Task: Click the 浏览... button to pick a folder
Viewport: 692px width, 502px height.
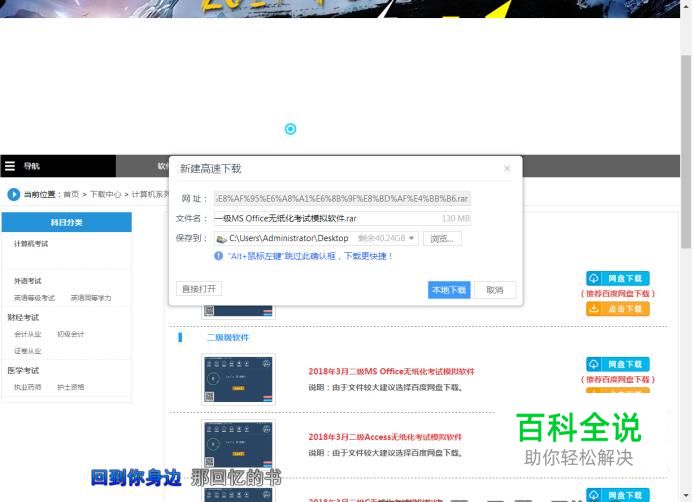Action: (x=442, y=238)
